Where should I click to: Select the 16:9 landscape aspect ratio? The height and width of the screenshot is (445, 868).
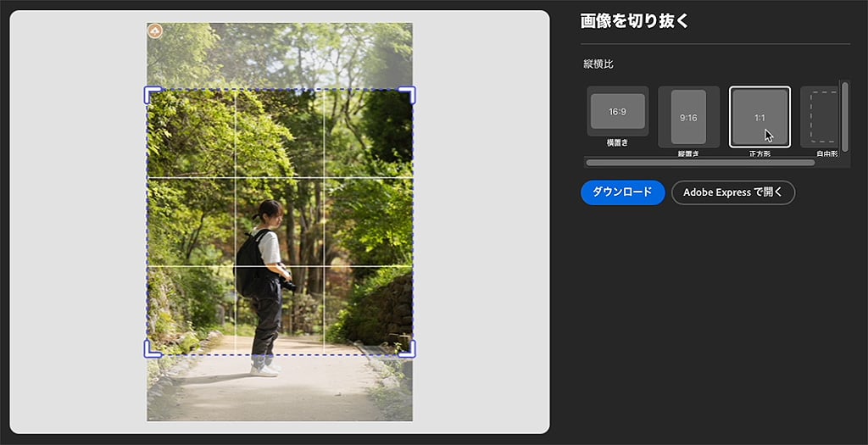618,111
